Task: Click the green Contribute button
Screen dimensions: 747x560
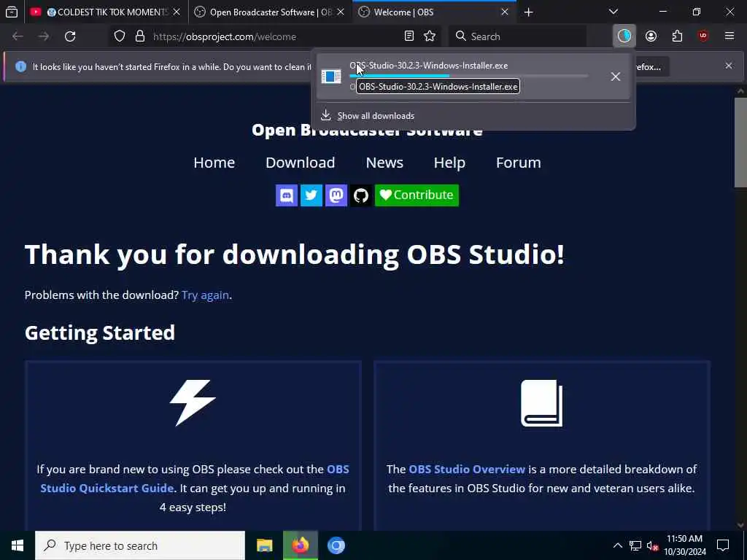Action: click(417, 195)
